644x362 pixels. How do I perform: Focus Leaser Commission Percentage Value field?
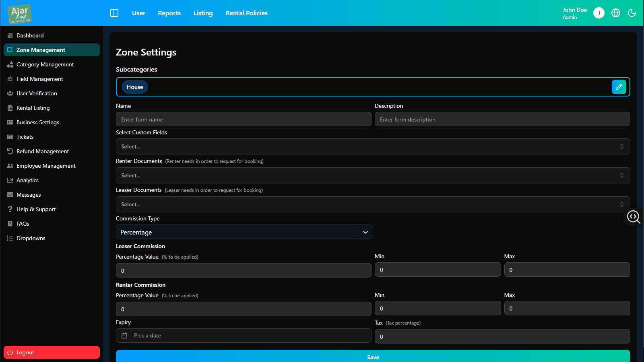(244, 270)
